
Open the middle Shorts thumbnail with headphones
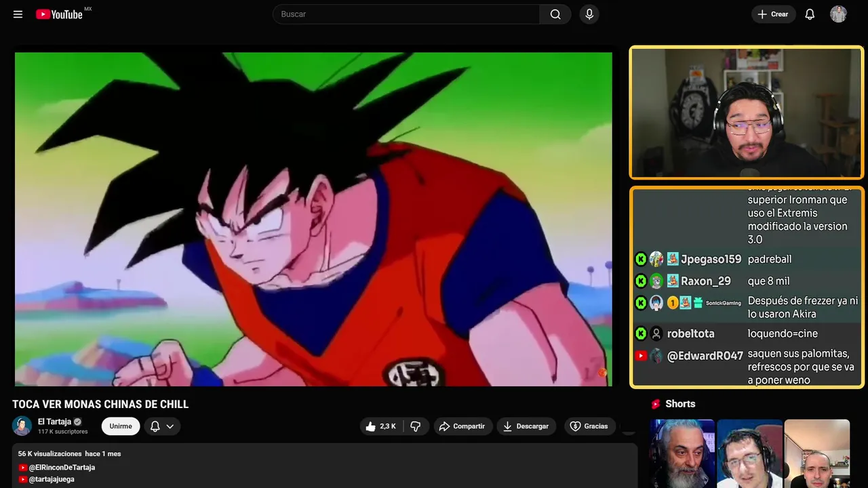749,453
